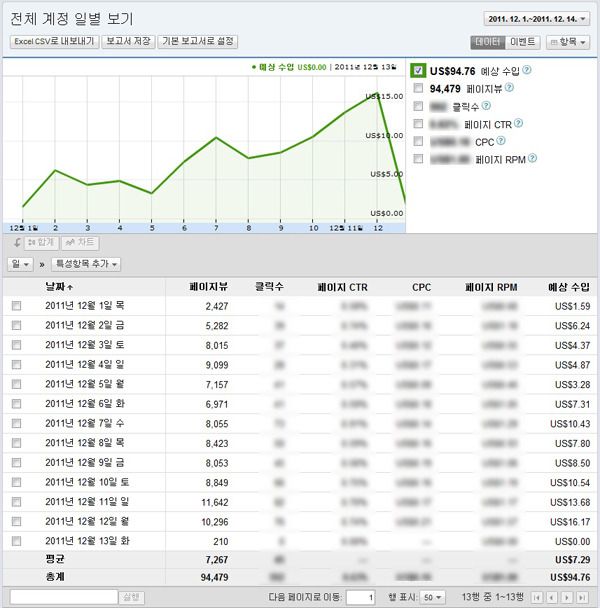The width and height of the screenshot is (600, 608).
Task: Open help icon next to 예상 수입 metric
Action: tap(526, 70)
